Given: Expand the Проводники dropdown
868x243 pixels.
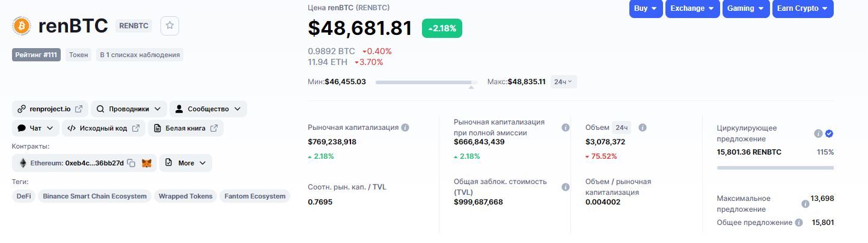Looking at the screenshot, I should [x=127, y=109].
